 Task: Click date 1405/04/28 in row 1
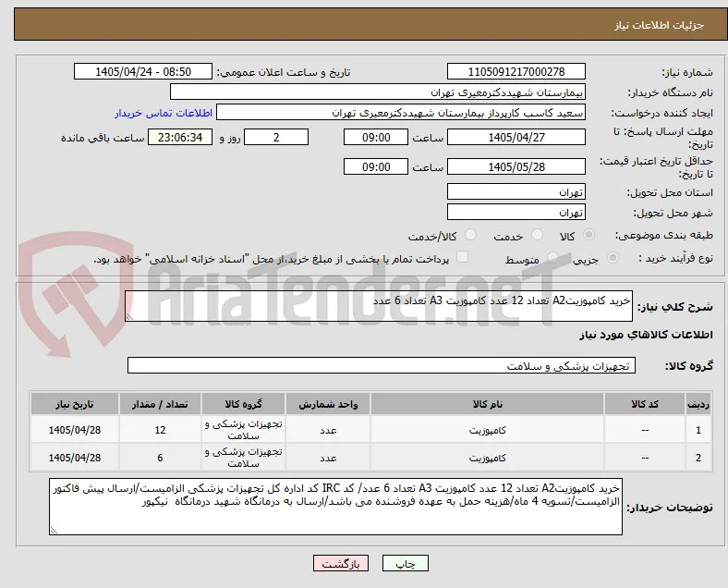click(x=75, y=430)
